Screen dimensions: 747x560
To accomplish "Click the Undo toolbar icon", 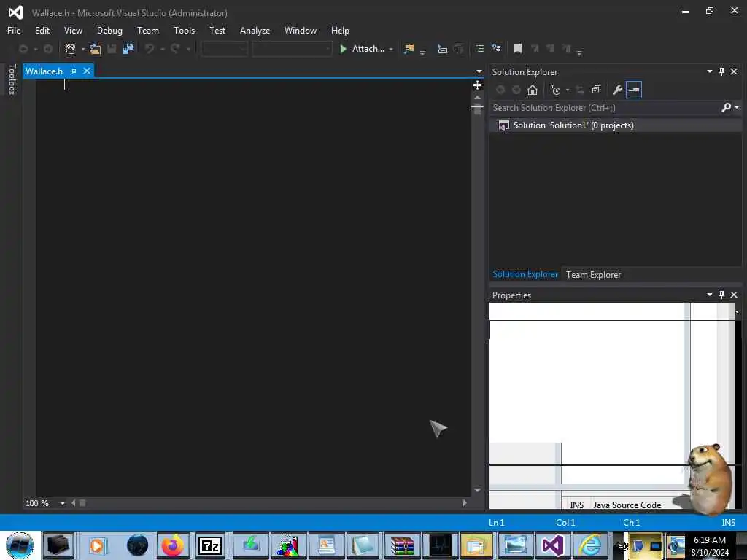I will (x=150, y=49).
